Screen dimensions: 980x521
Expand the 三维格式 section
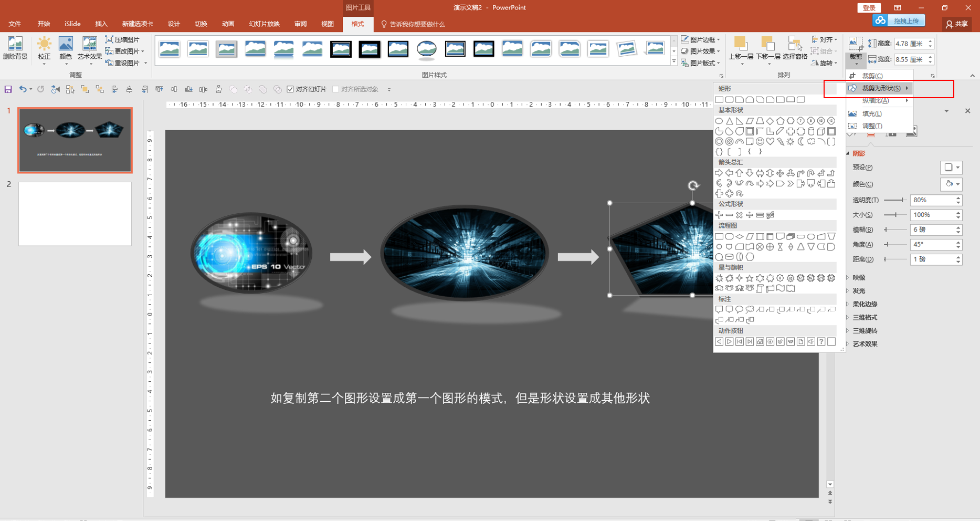coord(865,318)
